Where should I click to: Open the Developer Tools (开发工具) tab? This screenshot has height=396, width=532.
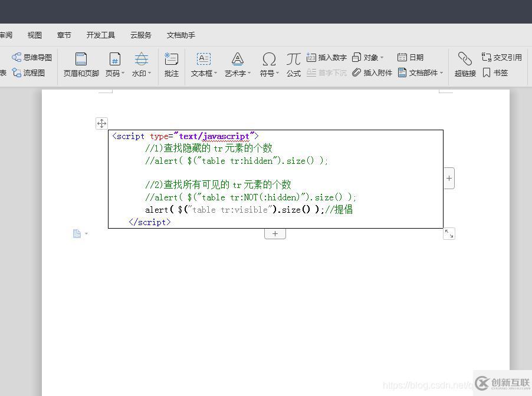tap(101, 35)
